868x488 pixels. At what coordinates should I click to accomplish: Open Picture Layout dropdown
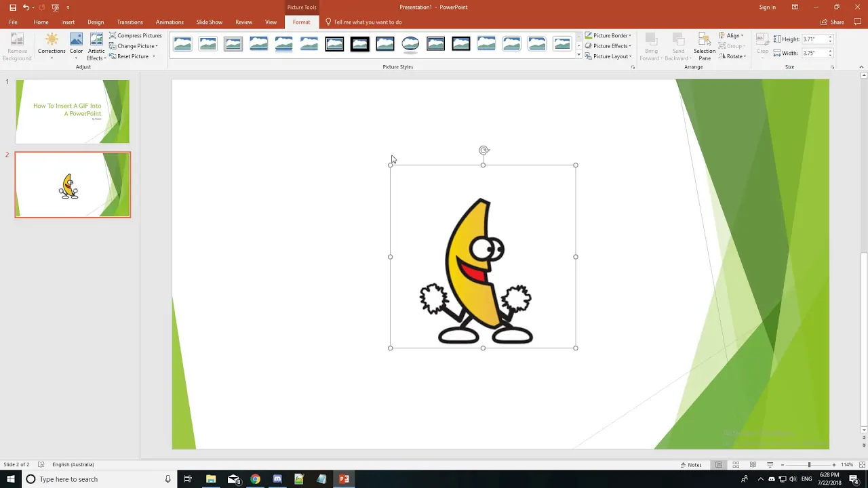(608, 56)
